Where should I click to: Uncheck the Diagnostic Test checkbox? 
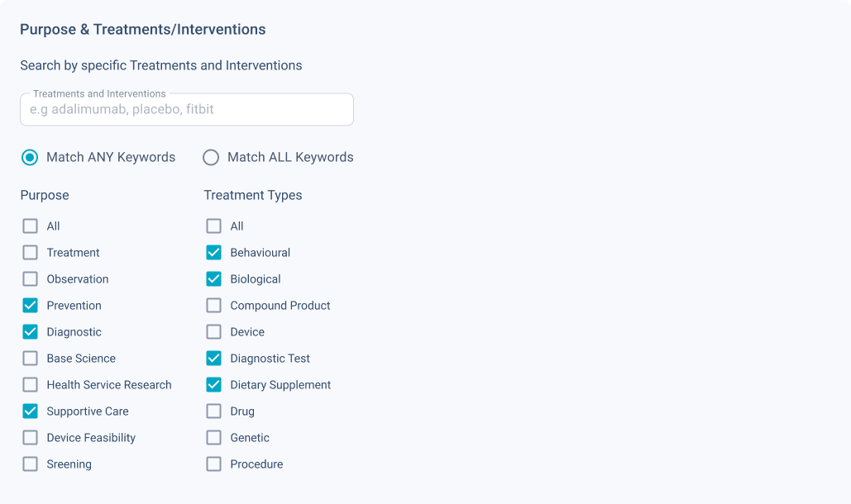214,359
